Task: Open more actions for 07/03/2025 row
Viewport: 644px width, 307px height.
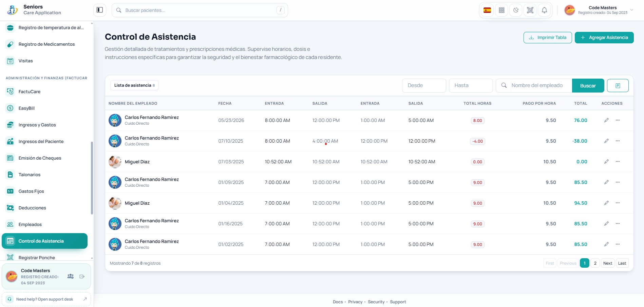Action: pos(618,162)
